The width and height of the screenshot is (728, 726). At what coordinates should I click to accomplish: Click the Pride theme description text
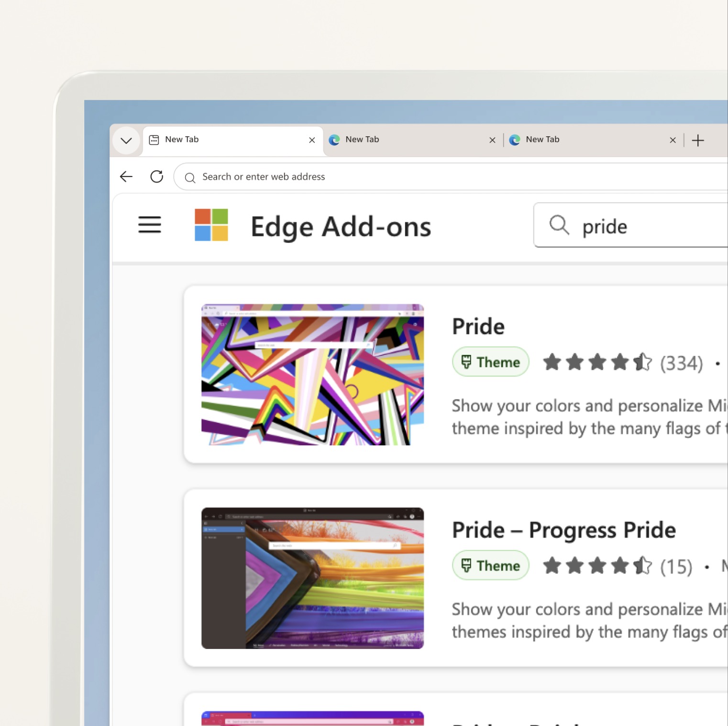[590, 417]
